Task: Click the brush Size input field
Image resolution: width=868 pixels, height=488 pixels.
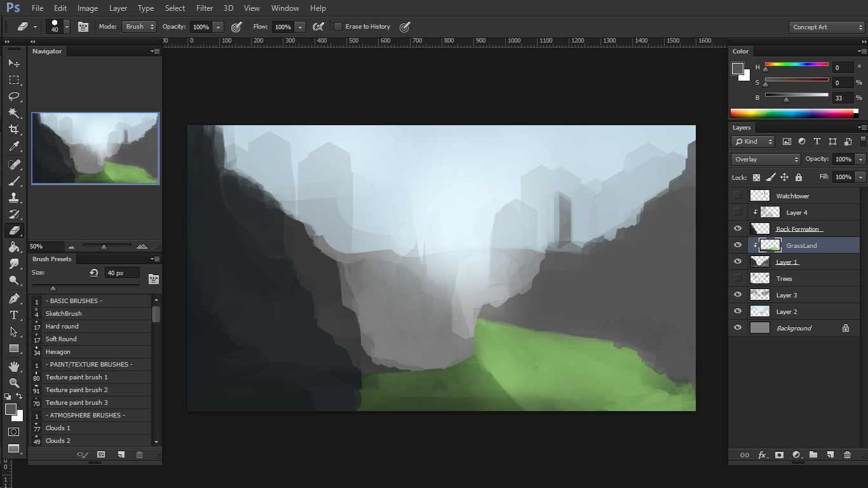Action: pyautogui.click(x=121, y=273)
